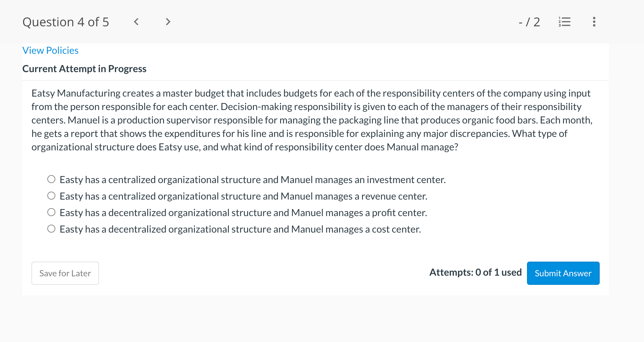Click the answer text mentioning cost center
This screenshot has width=644, height=342.
(x=240, y=229)
